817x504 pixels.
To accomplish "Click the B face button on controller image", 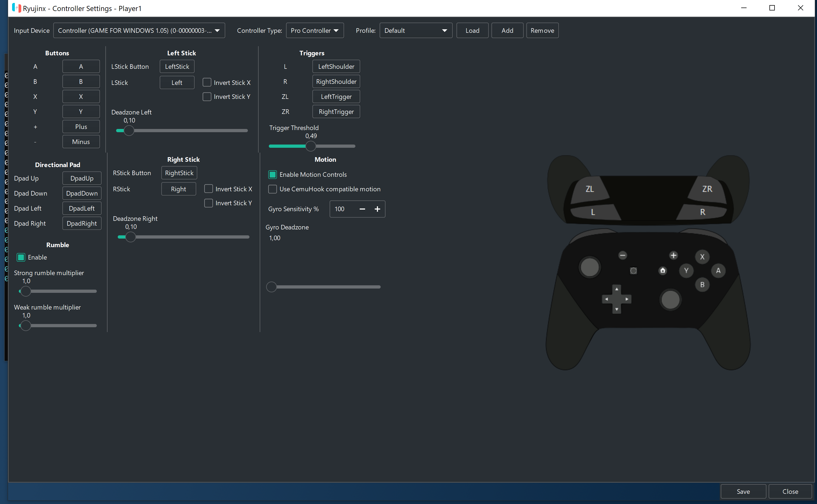I will (702, 285).
